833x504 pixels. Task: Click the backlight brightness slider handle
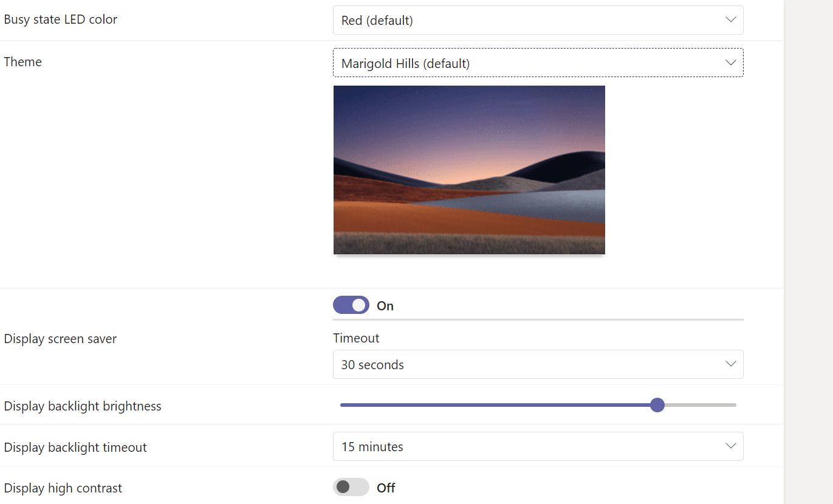click(x=657, y=405)
